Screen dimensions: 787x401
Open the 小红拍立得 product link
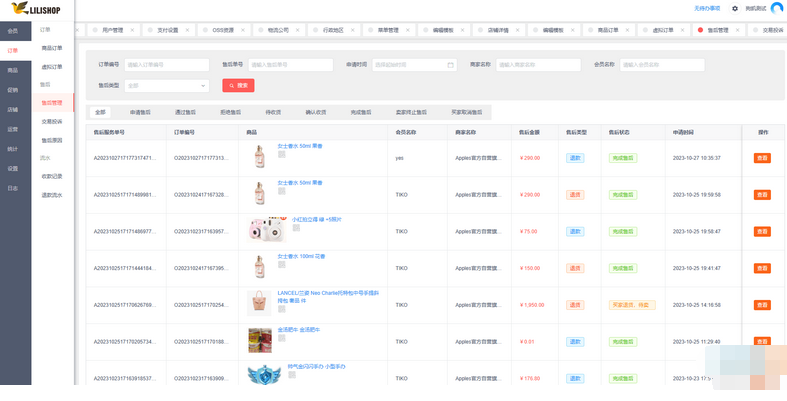point(317,220)
